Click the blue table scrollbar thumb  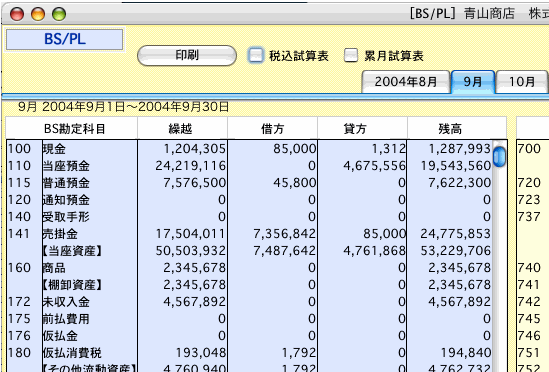(x=499, y=157)
